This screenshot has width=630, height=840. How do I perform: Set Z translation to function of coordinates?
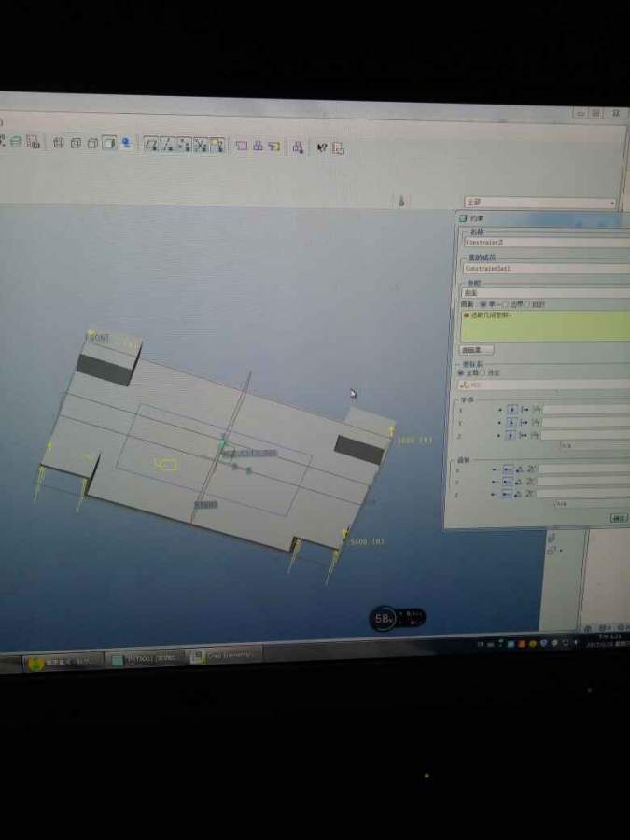pyautogui.click(x=536, y=436)
